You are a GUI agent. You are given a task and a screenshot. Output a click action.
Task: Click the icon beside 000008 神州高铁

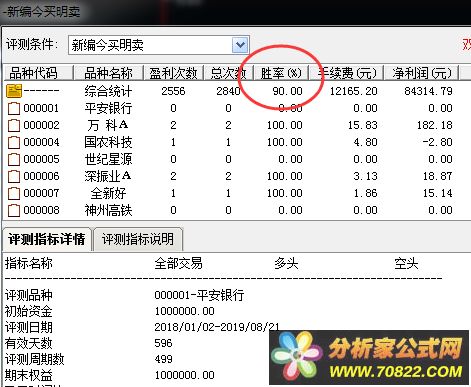[x=14, y=210]
